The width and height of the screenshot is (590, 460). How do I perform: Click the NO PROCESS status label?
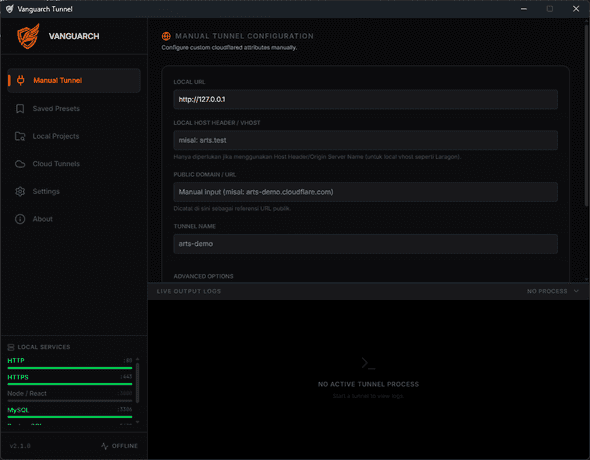tap(547, 291)
